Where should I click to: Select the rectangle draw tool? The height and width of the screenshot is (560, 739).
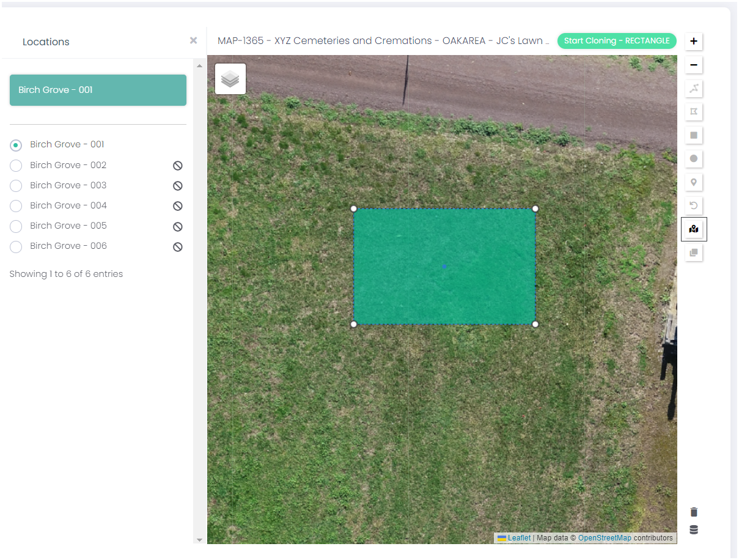point(694,135)
